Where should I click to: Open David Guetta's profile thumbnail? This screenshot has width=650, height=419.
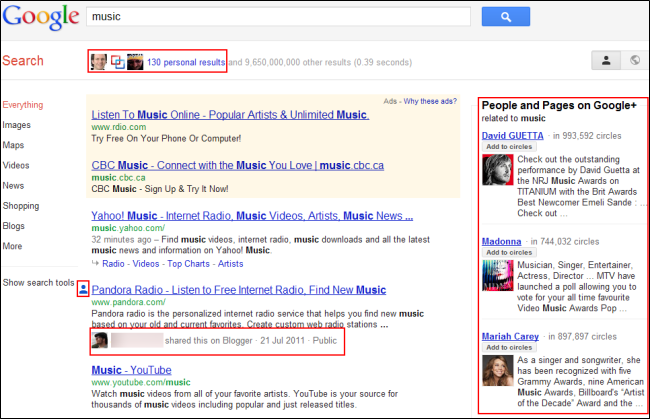click(x=497, y=170)
